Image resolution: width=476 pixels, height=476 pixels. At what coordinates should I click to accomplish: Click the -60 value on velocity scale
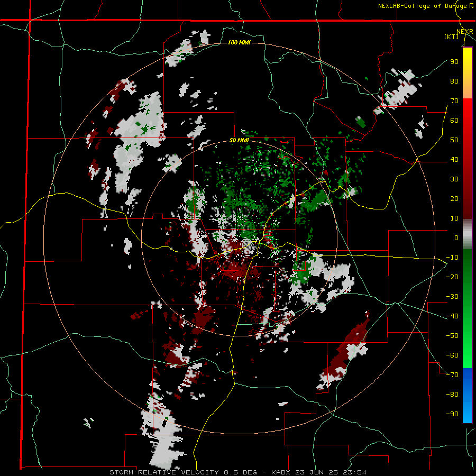pos(452,355)
